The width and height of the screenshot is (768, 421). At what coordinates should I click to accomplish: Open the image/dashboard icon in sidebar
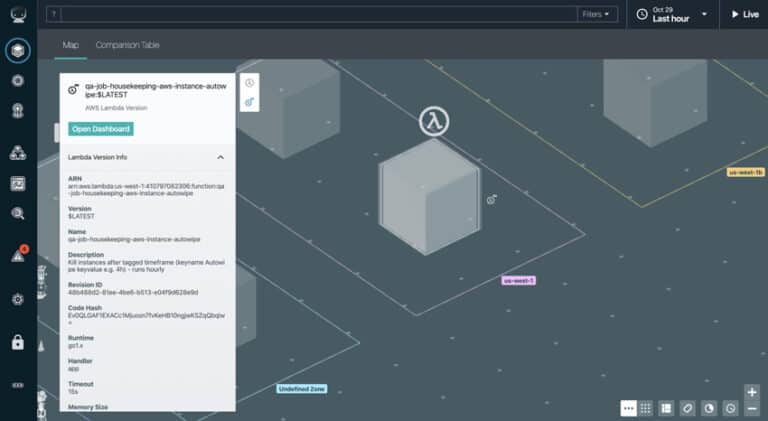point(18,184)
